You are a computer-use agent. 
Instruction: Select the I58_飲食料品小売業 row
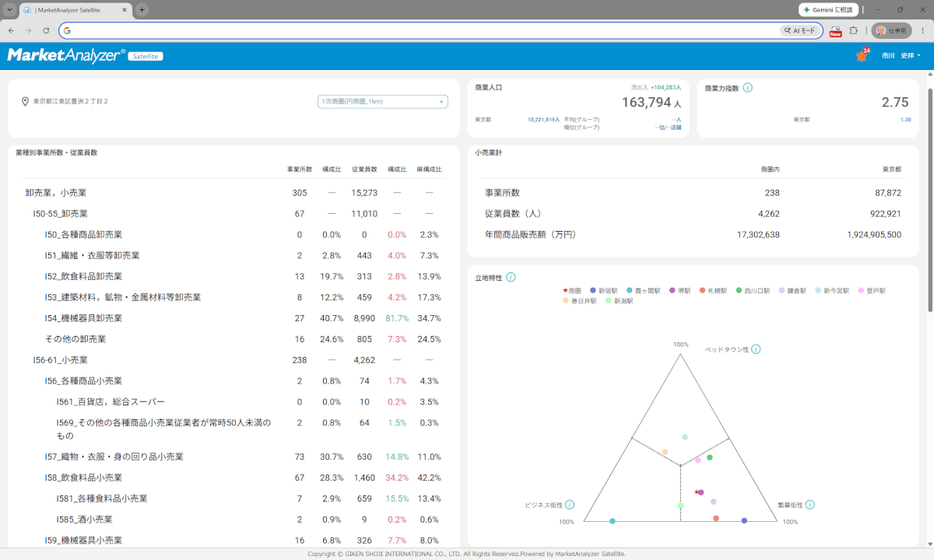[233, 478]
